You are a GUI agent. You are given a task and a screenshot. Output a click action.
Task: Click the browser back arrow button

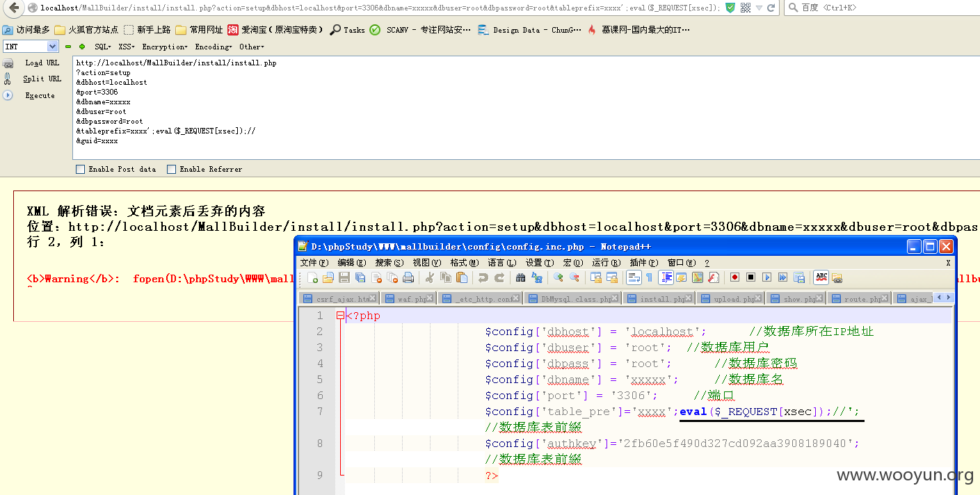click(x=13, y=8)
